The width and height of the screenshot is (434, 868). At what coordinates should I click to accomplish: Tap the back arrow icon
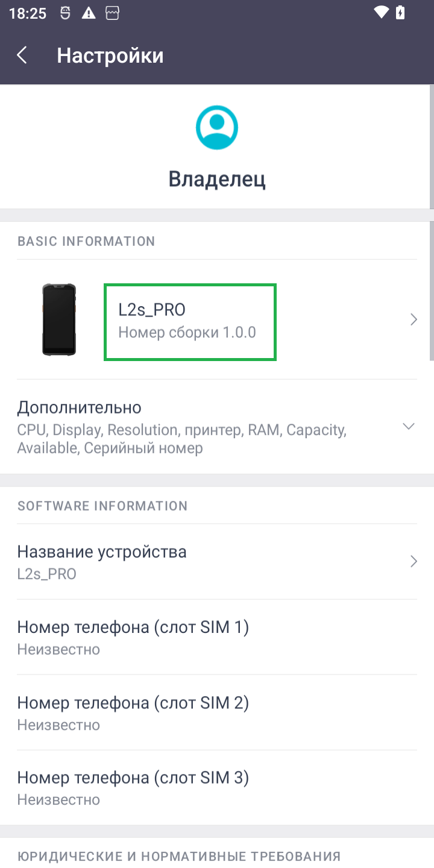click(x=22, y=55)
